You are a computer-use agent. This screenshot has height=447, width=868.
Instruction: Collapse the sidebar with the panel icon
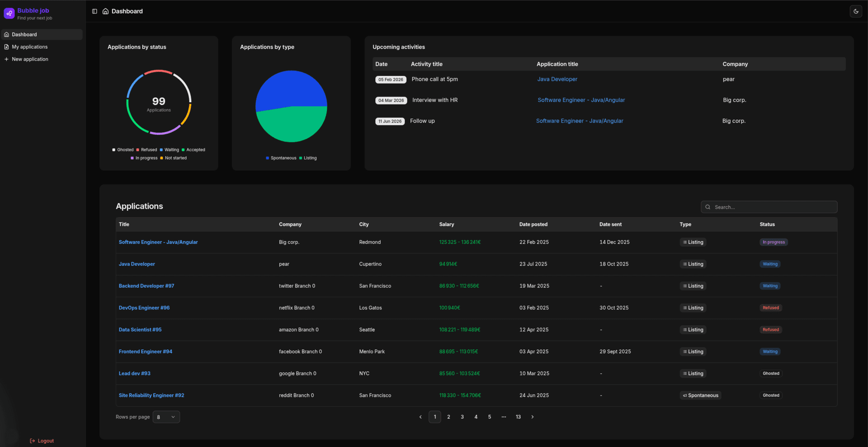coord(94,11)
